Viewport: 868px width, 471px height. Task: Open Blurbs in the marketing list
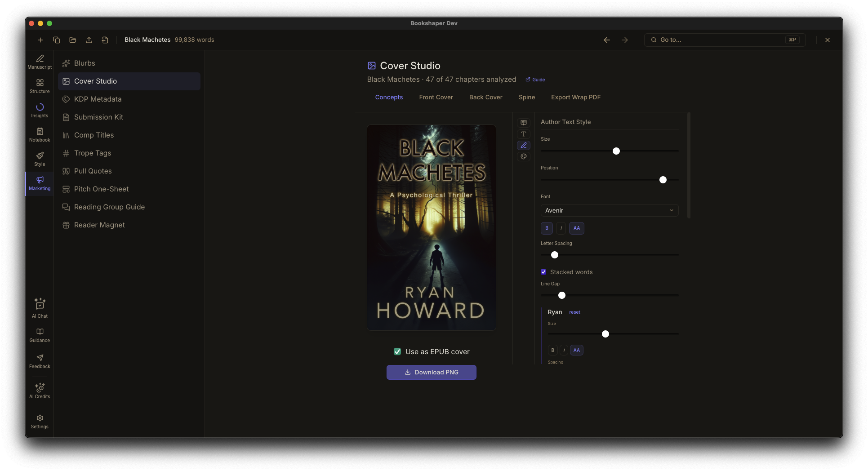coord(129,63)
